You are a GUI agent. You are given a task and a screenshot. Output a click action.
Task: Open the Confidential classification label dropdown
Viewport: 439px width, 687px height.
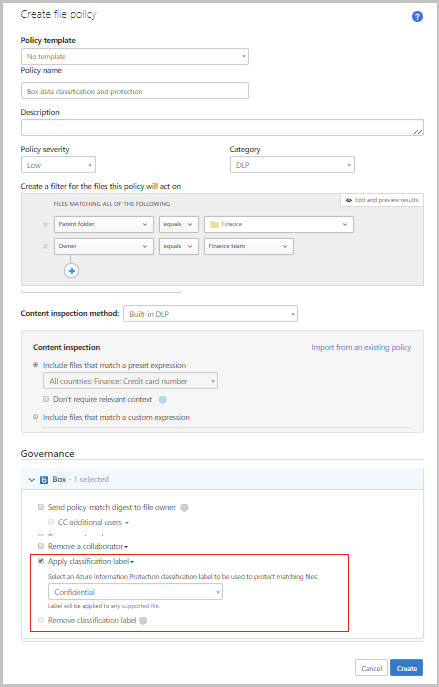[135, 592]
